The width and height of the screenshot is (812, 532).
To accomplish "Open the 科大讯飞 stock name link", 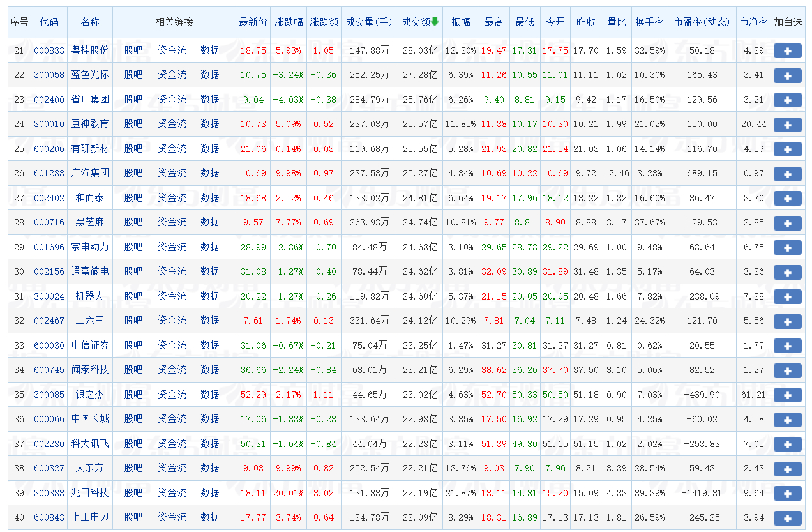I will [90, 444].
